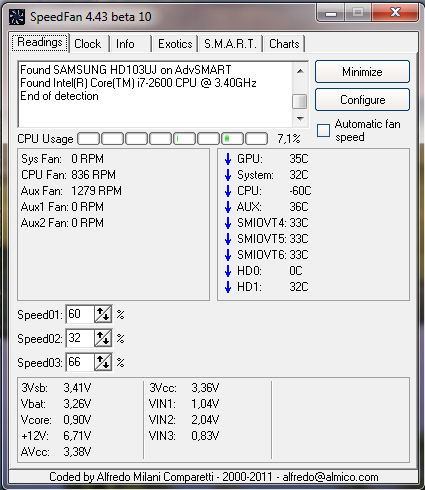Click the 'CPU Fan: 836 RPM' reading
425x490 pixels.
pos(68,175)
